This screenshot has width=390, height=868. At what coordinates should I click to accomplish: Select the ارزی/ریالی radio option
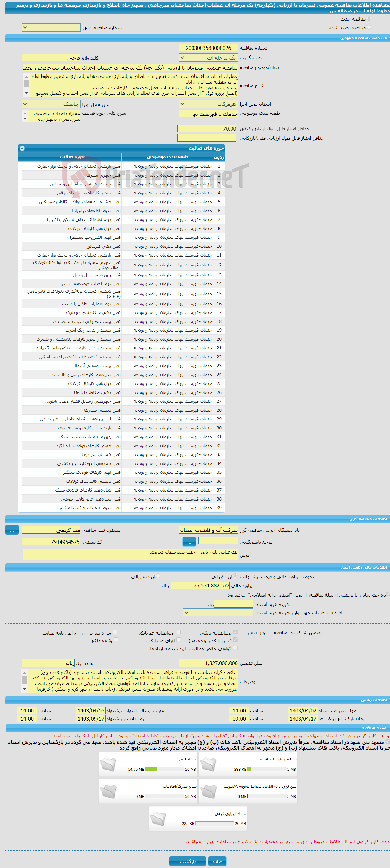tap(235, 576)
